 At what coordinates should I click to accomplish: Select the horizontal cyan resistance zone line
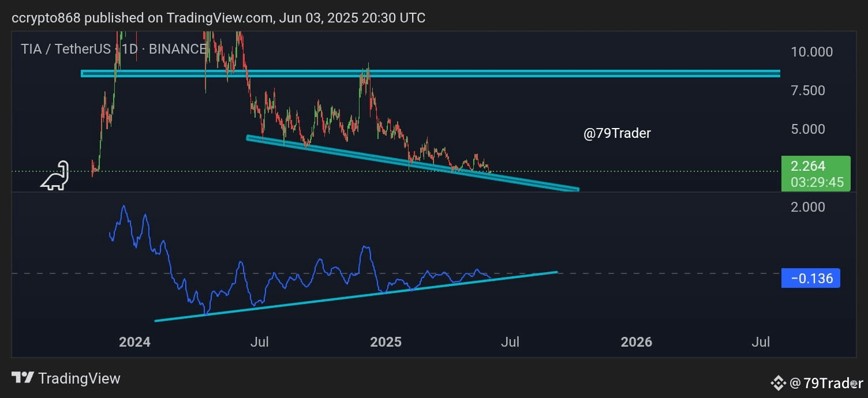click(x=431, y=73)
